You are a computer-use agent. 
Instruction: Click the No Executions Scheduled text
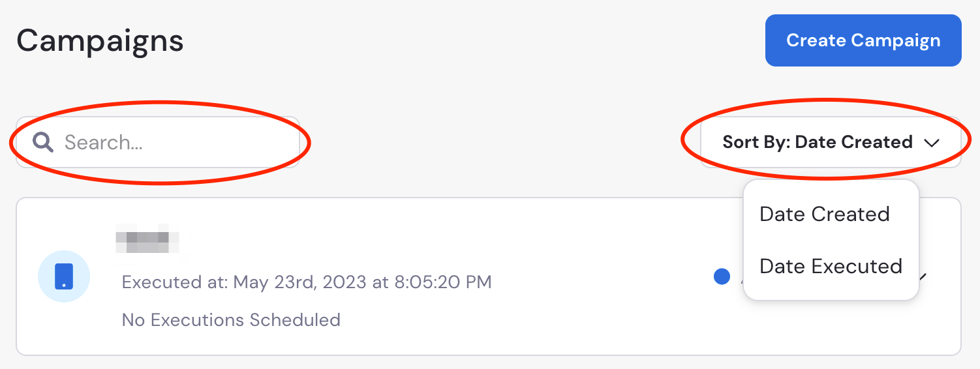[x=231, y=320]
